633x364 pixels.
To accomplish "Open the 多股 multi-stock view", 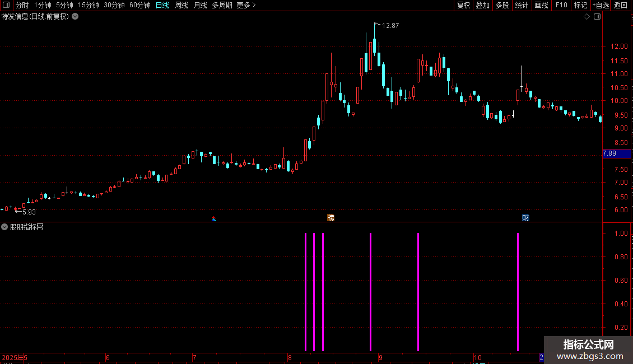I will (x=502, y=5).
